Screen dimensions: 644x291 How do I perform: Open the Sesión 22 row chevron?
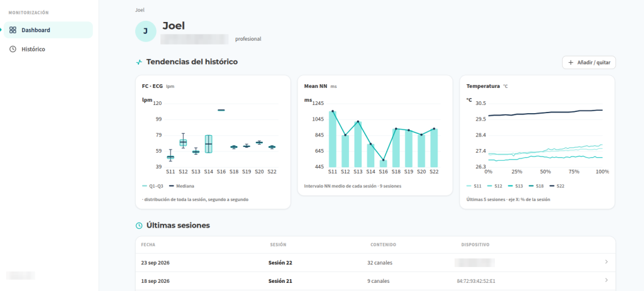[x=606, y=262]
